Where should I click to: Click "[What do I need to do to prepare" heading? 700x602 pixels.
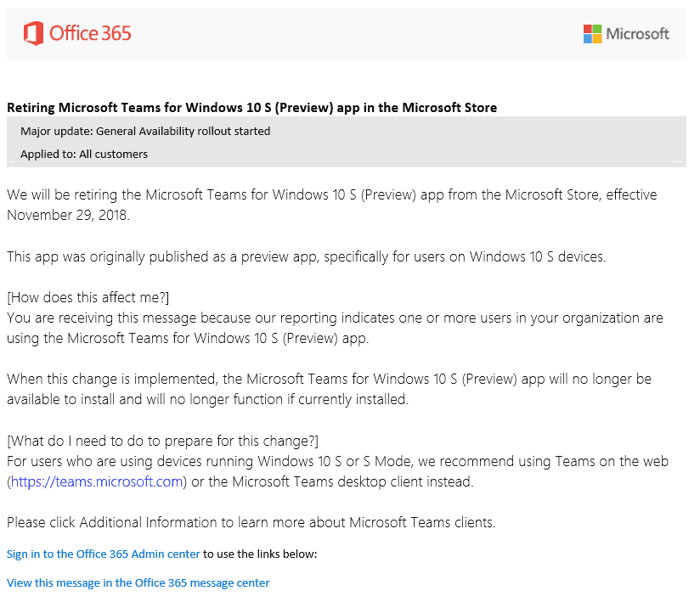coord(162,441)
